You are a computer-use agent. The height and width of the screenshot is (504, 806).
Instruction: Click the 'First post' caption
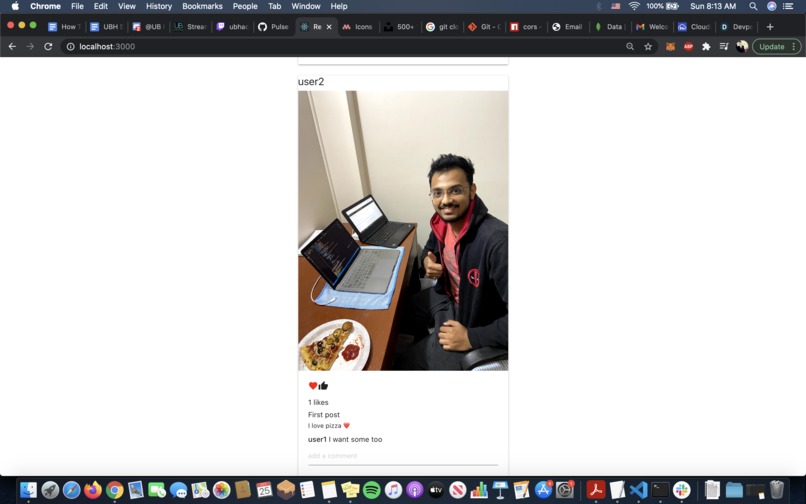coord(324,415)
